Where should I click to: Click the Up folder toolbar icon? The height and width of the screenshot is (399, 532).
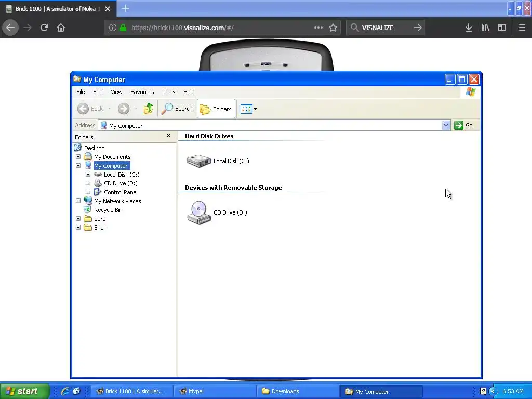click(148, 109)
